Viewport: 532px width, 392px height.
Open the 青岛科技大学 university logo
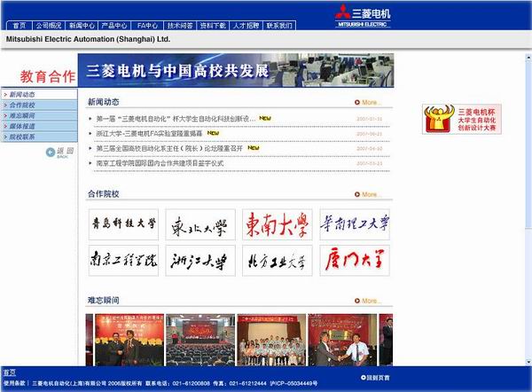coord(123,224)
